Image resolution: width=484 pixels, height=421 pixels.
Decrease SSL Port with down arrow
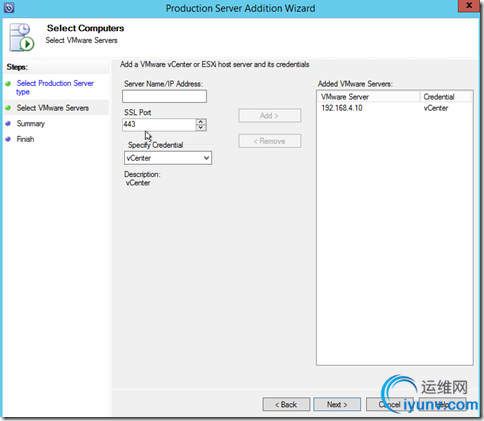201,128
